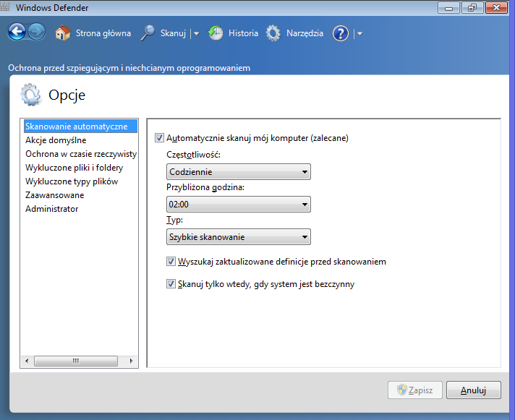Click the options list scroll right arrow
515x420 pixels.
coord(131,361)
